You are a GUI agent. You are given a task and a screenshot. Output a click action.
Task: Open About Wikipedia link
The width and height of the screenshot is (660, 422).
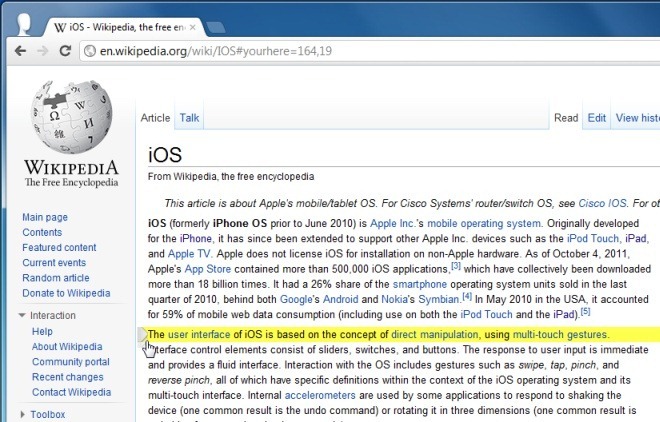coord(67,347)
